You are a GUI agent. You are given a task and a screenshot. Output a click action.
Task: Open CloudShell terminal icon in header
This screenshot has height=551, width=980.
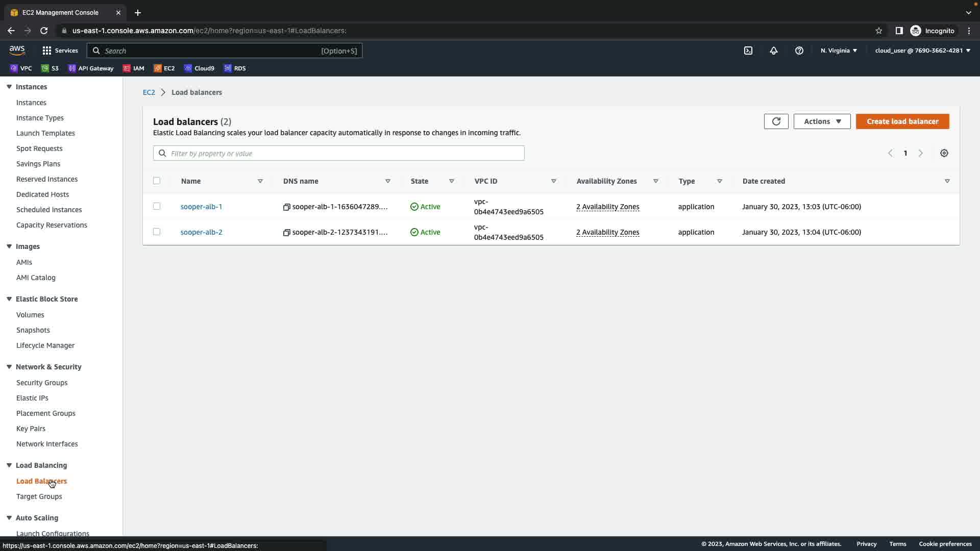tap(748, 51)
